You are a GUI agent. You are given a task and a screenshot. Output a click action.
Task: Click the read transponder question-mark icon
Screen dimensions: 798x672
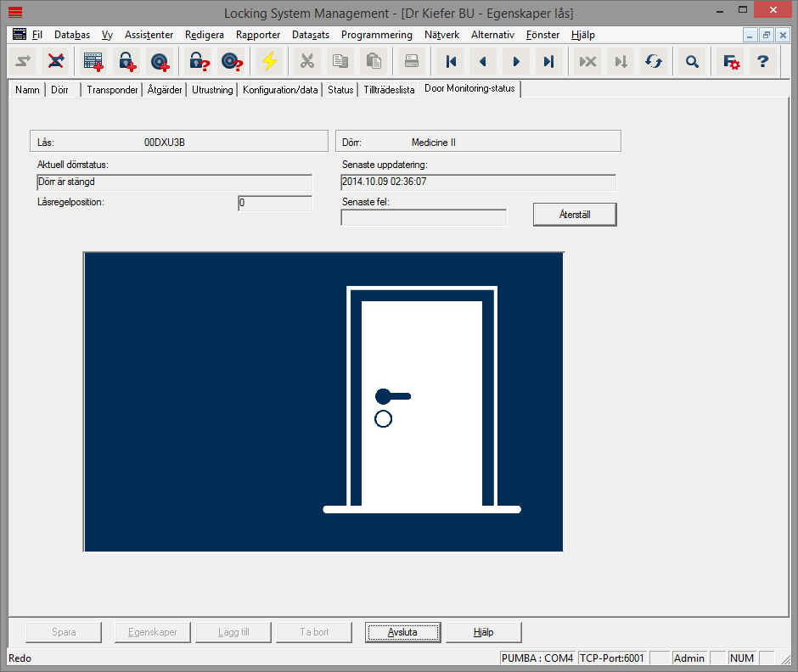click(232, 61)
